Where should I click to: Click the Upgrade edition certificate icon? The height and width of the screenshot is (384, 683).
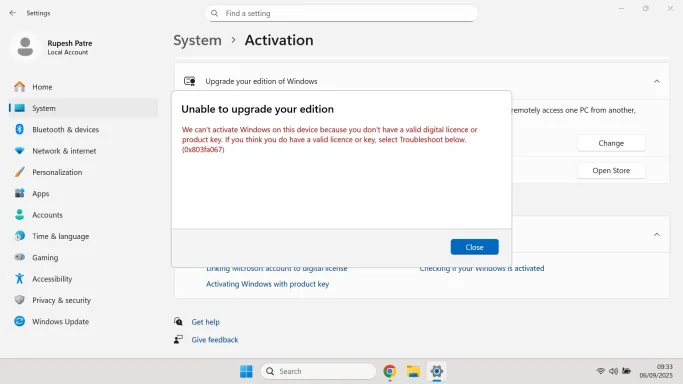tap(189, 81)
